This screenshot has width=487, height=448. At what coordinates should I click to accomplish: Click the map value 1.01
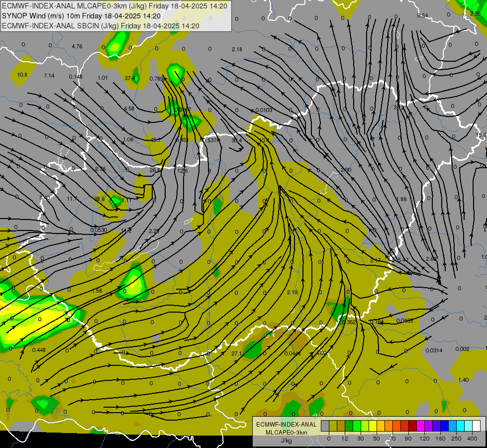102,78
